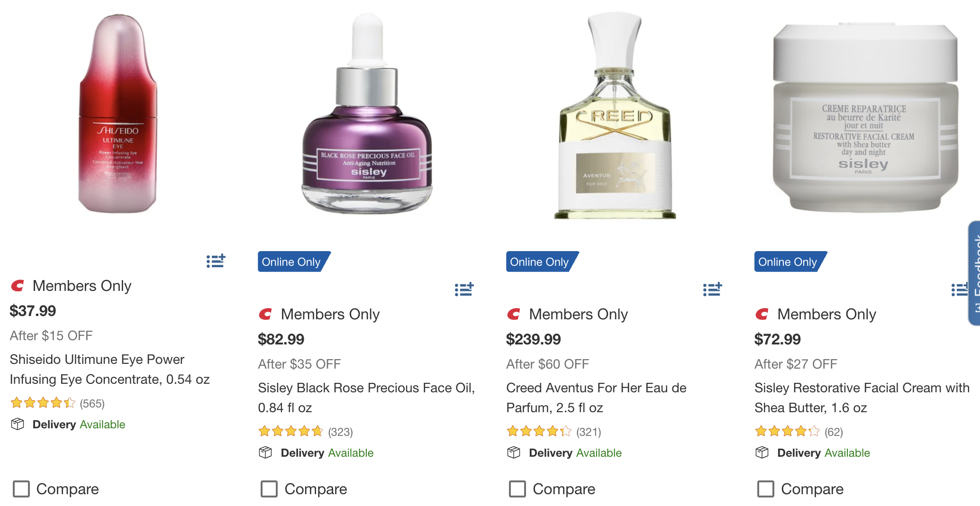Open Sisley Restorative Facial Cream title link
980x506 pixels.
point(862,398)
